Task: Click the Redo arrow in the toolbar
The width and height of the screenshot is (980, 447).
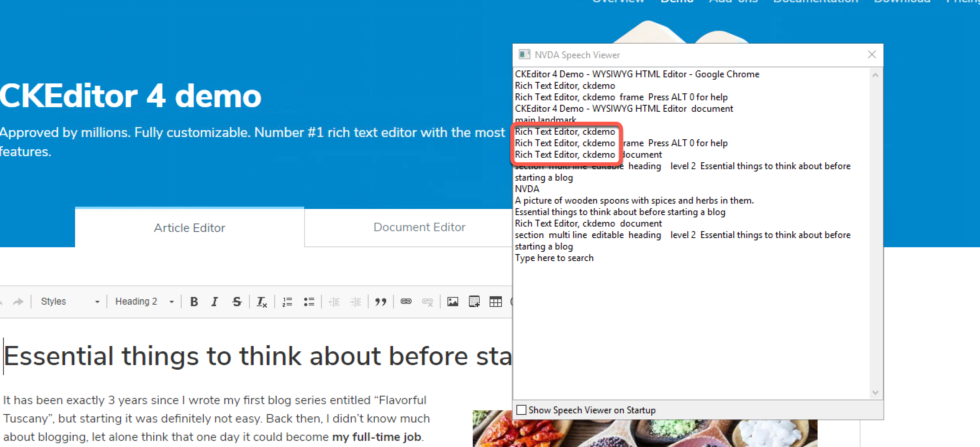Action: pyautogui.click(x=18, y=302)
